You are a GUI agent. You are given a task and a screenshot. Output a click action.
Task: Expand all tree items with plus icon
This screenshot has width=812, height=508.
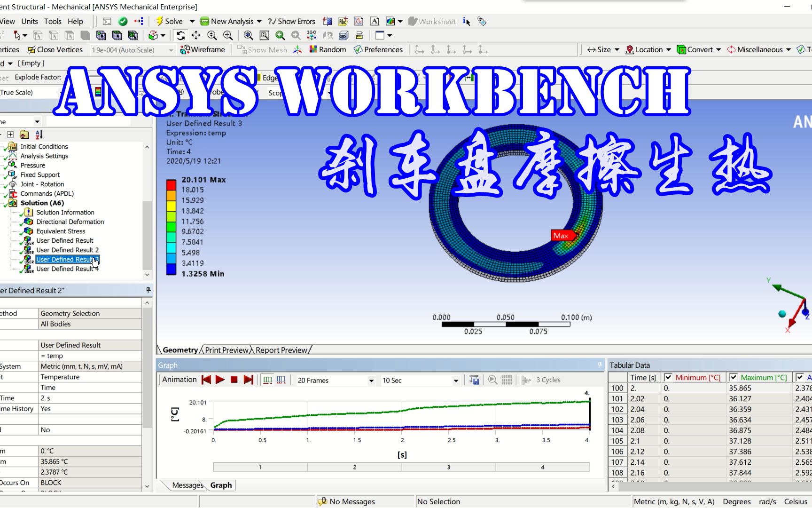tap(10, 135)
